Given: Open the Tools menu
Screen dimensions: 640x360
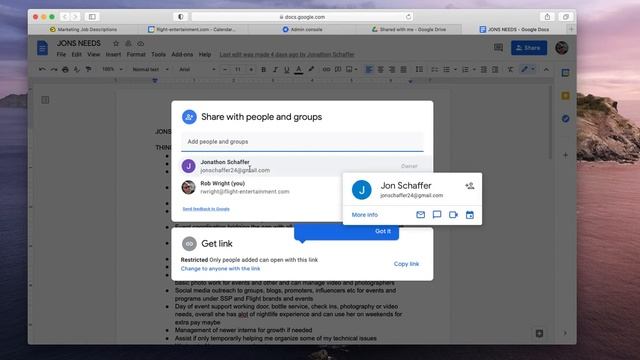Looking at the screenshot, I should coord(158,54).
